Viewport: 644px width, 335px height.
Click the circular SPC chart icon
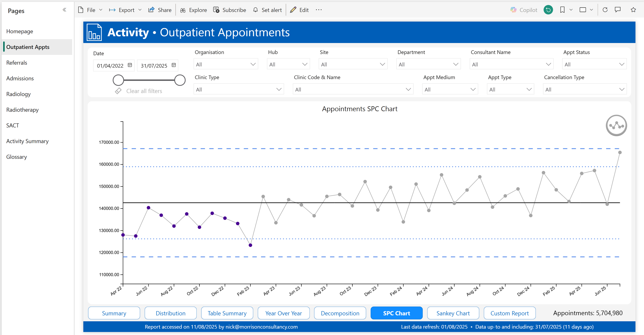point(616,125)
